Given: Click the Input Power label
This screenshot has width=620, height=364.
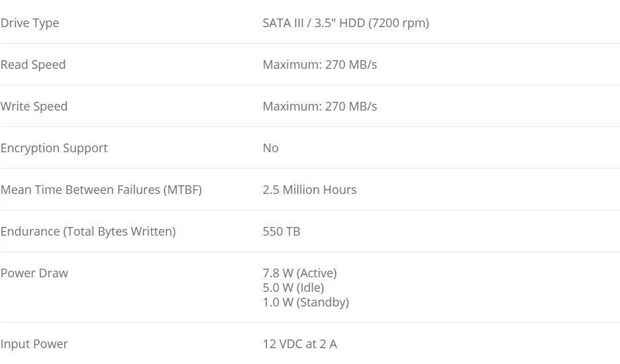Looking at the screenshot, I should (x=34, y=344).
